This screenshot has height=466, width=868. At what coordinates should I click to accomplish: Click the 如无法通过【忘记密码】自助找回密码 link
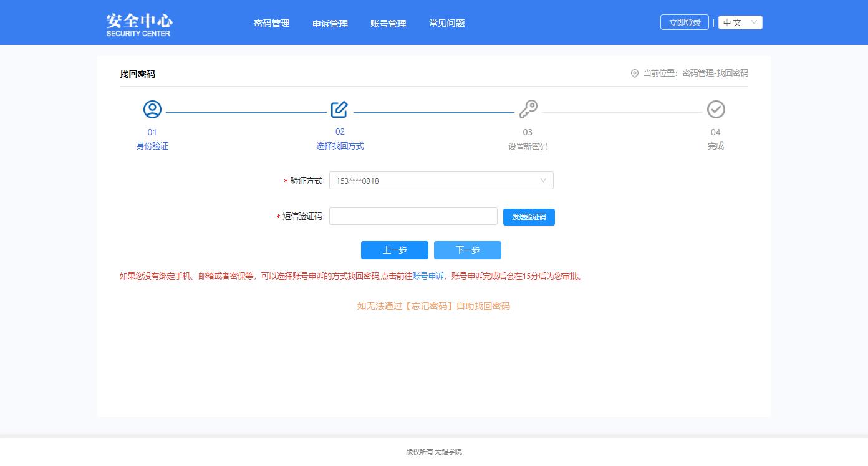coord(433,306)
